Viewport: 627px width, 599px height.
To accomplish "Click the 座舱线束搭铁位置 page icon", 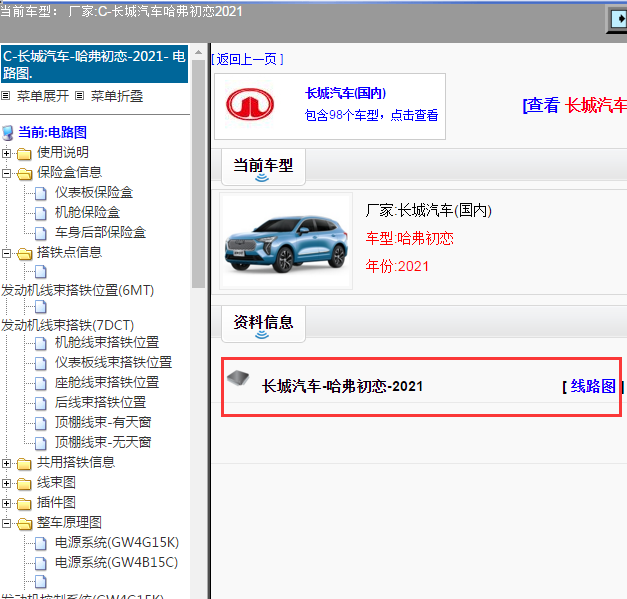I will click(x=40, y=383).
